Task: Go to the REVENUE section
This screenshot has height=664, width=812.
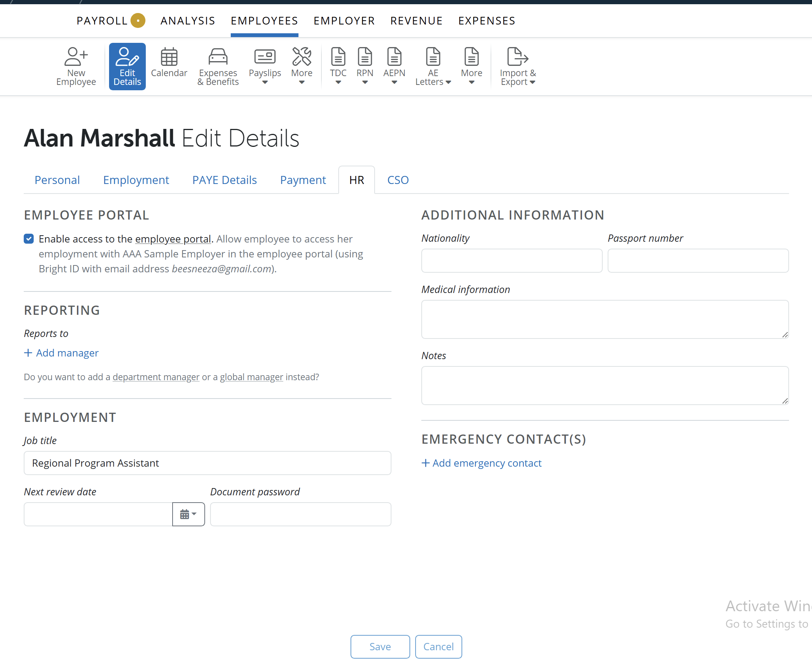Action: (417, 21)
